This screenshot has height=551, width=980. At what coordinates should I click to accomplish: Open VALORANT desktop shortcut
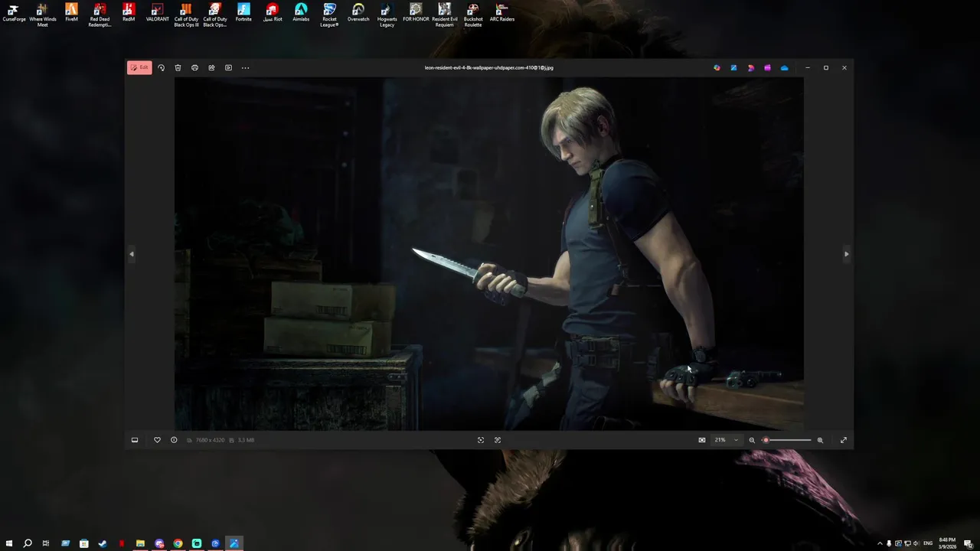coord(157,13)
